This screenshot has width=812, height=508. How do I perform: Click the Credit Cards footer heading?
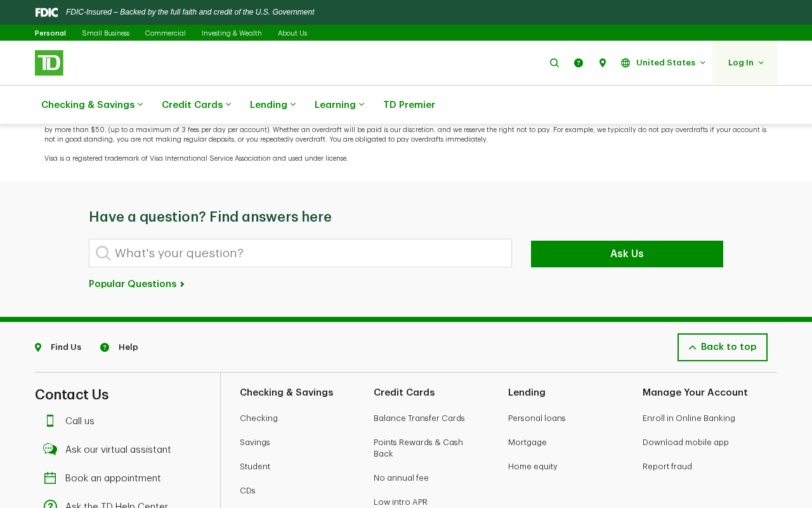click(404, 392)
